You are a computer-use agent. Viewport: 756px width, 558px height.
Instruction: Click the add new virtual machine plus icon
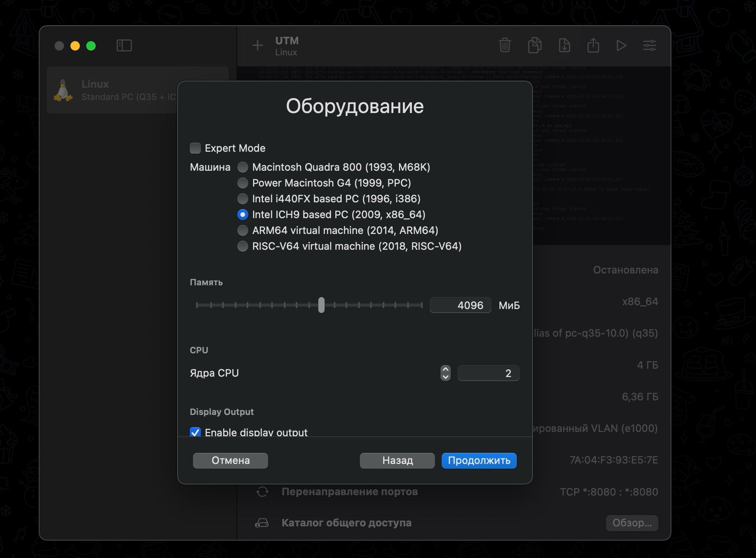click(x=257, y=45)
